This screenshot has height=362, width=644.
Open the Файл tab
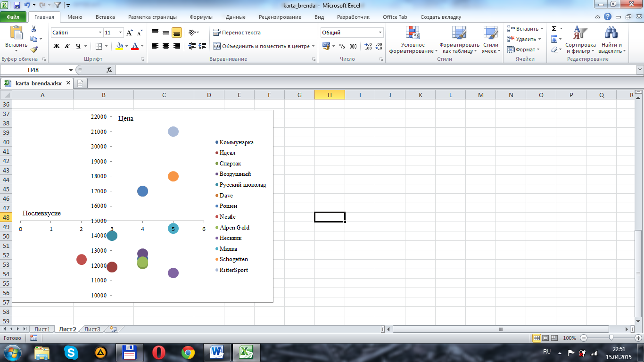(x=13, y=17)
